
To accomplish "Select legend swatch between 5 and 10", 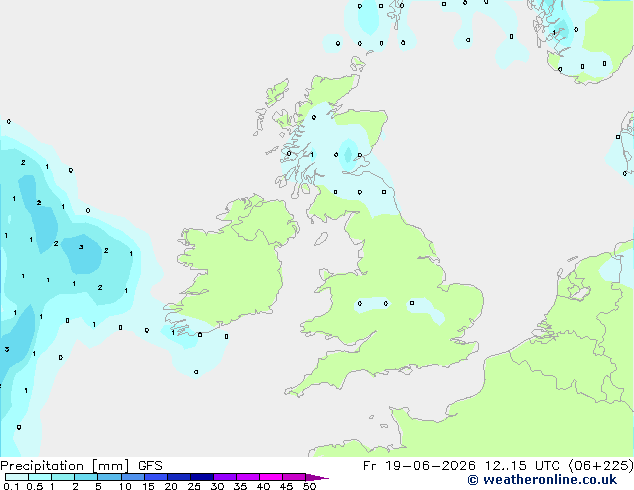I will (x=109, y=477).
